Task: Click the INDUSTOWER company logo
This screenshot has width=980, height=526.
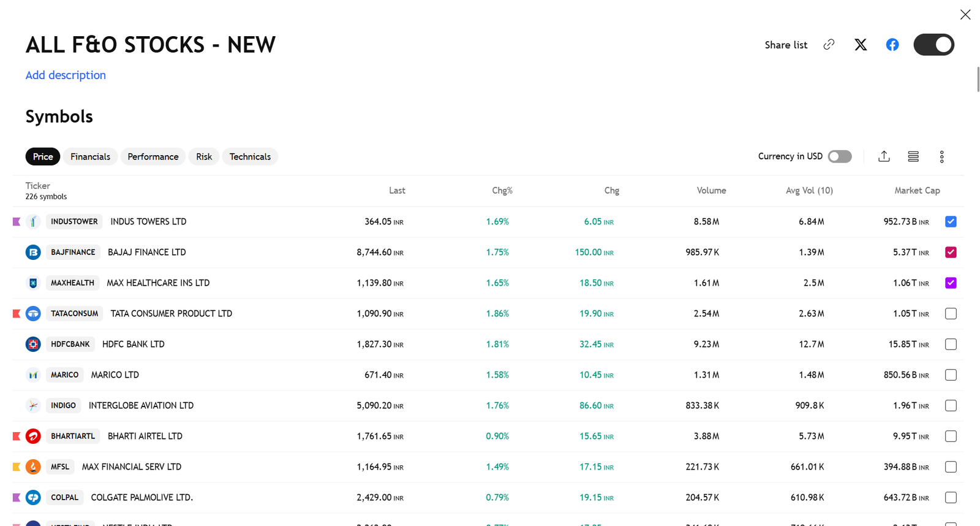Action: pyautogui.click(x=33, y=221)
